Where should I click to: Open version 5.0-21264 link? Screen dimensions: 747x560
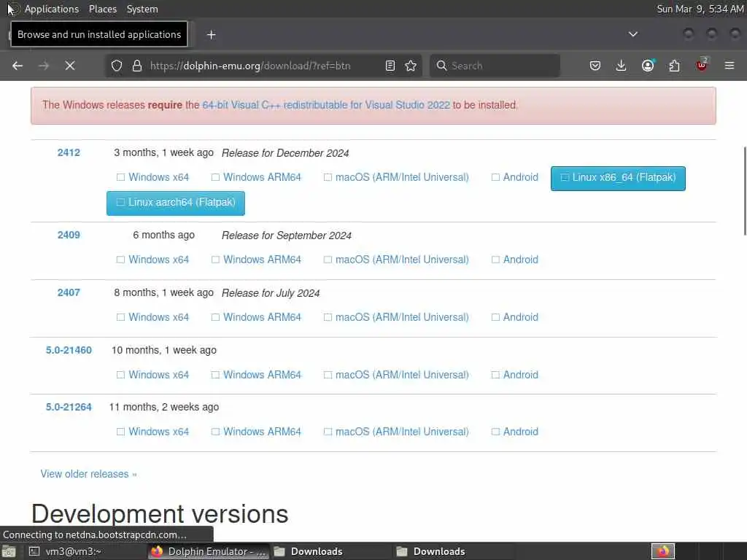[69, 407]
